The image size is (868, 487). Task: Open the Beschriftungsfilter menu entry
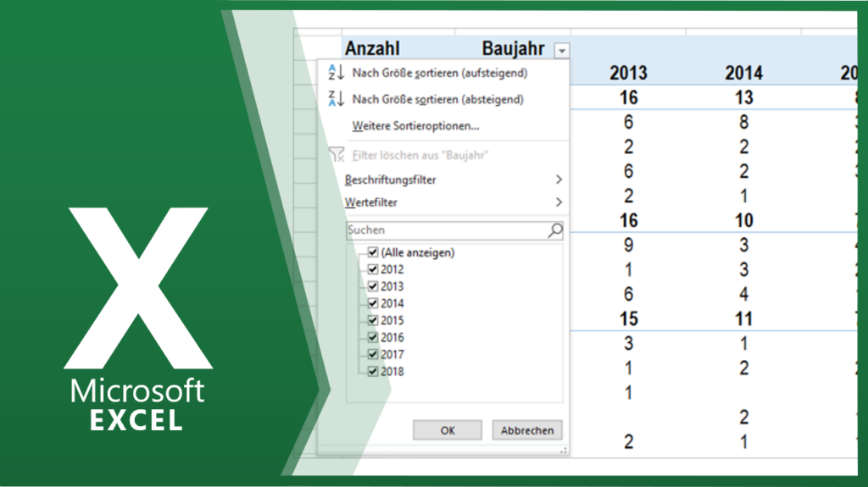[x=390, y=180]
